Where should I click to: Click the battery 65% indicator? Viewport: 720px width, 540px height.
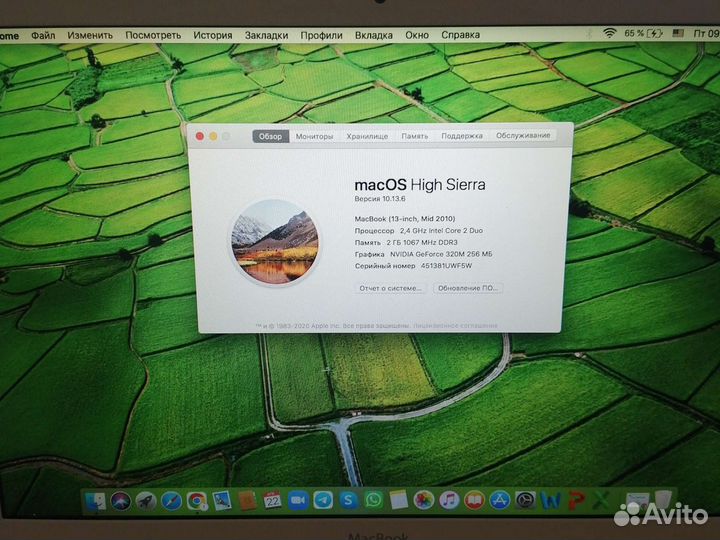(x=643, y=33)
